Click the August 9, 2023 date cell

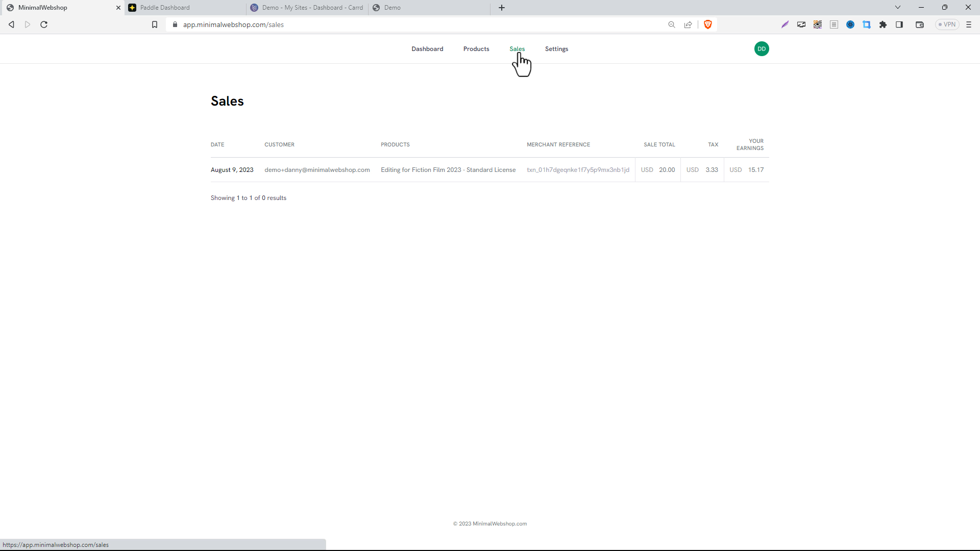(232, 170)
